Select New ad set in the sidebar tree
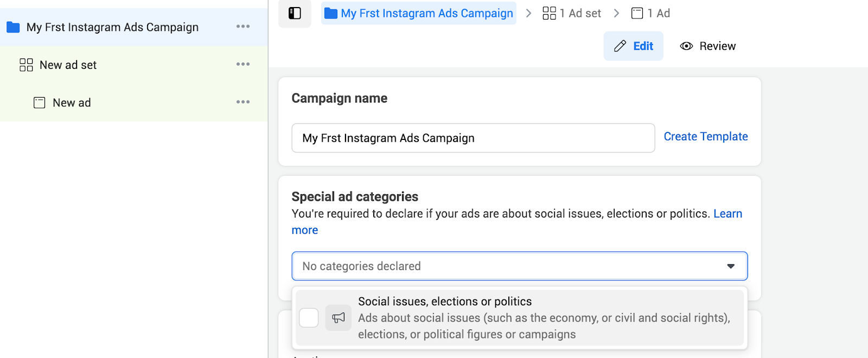 point(68,65)
